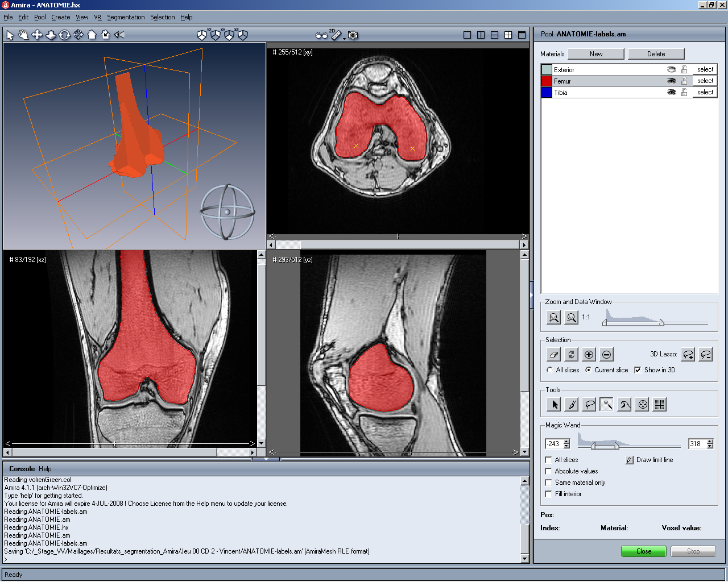Click select button for Femur
Viewport: 728px width, 582px height.
pyautogui.click(x=705, y=81)
